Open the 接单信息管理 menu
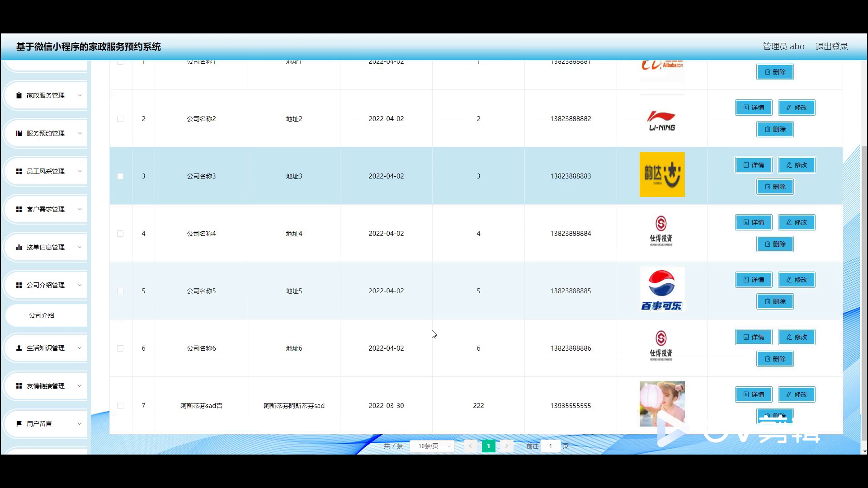Viewport: 868px width, 488px height. (x=46, y=247)
